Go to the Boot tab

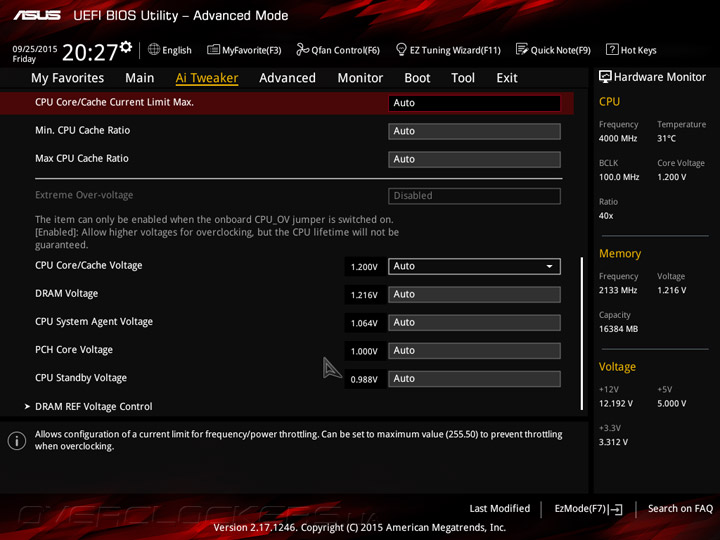tap(417, 78)
